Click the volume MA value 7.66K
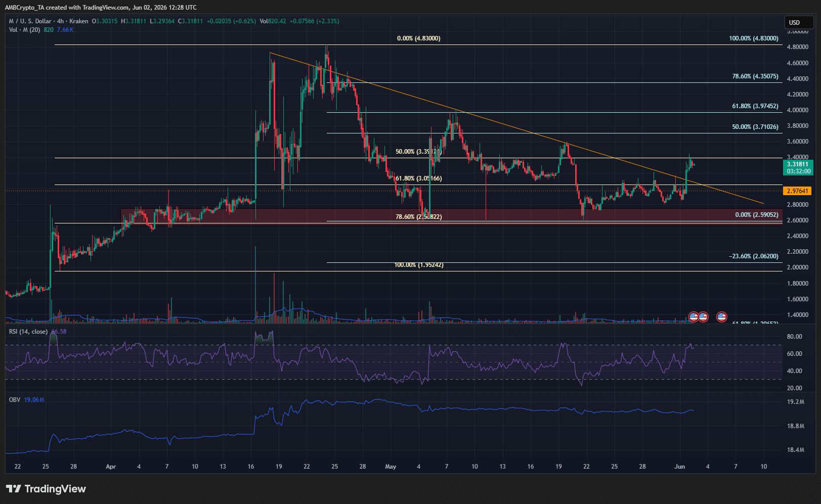 (65, 30)
